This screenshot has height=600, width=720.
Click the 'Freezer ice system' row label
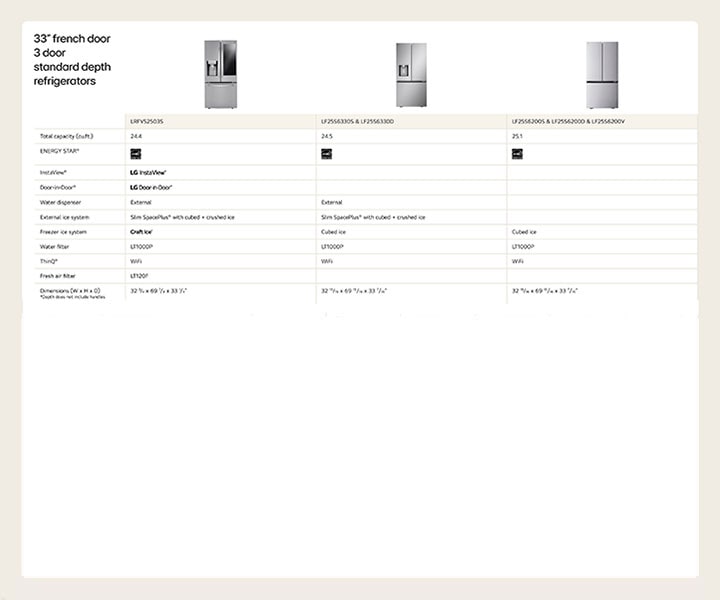[x=63, y=232]
